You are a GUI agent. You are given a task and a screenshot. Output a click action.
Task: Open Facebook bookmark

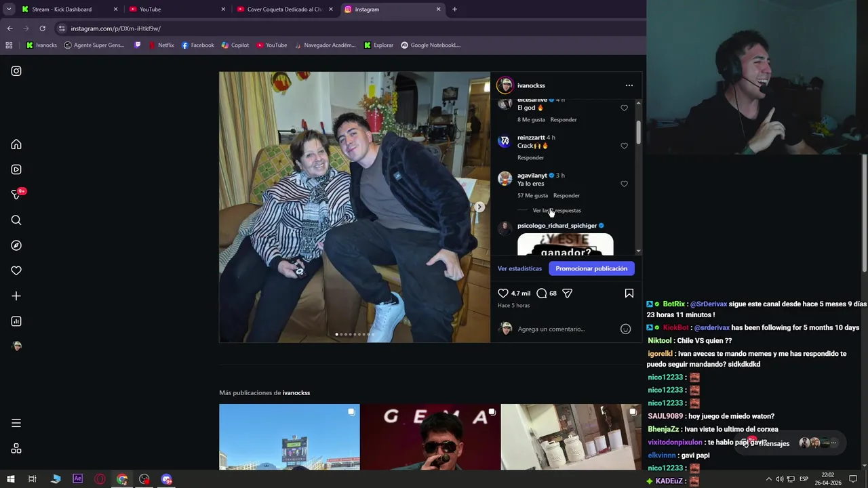tap(198, 45)
